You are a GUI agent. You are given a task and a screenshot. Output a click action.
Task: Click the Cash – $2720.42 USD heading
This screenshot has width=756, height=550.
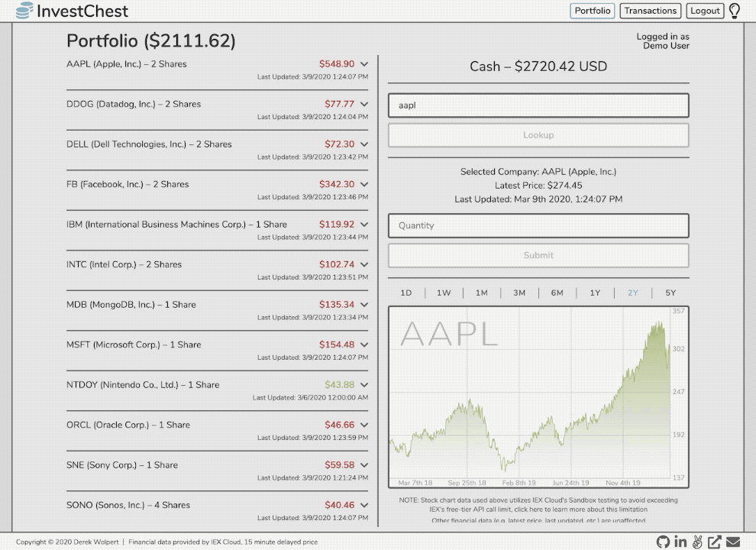(538, 66)
